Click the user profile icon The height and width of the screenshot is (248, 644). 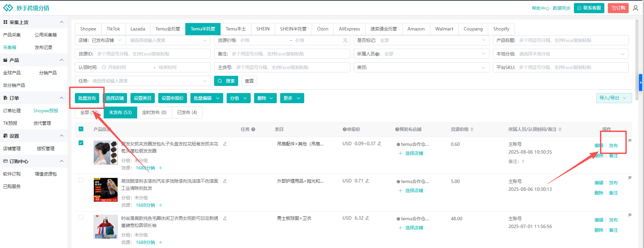[x=636, y=8]
